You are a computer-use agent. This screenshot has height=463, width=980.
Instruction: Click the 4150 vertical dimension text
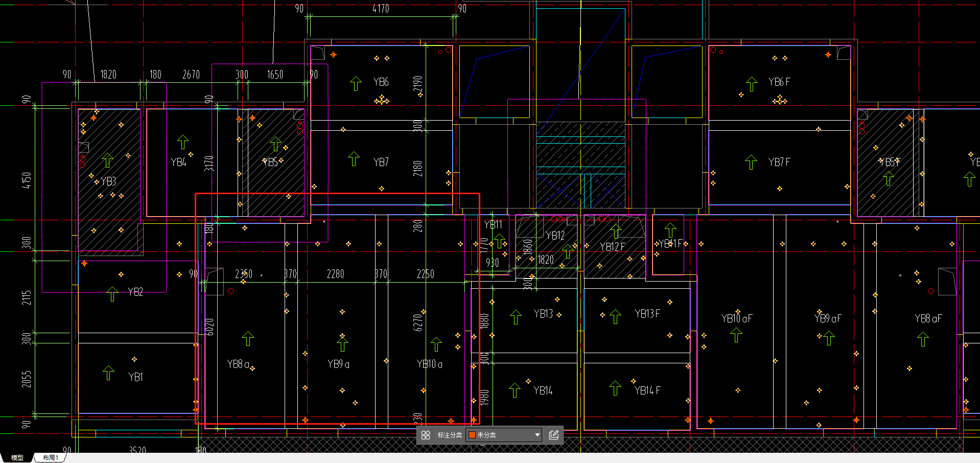coord(27,180)
